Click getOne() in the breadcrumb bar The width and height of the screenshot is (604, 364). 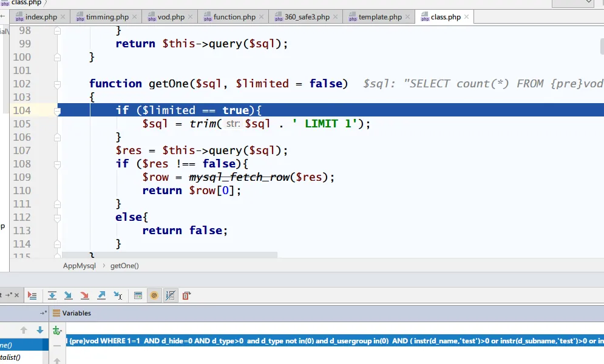click(x=124, y=266)
